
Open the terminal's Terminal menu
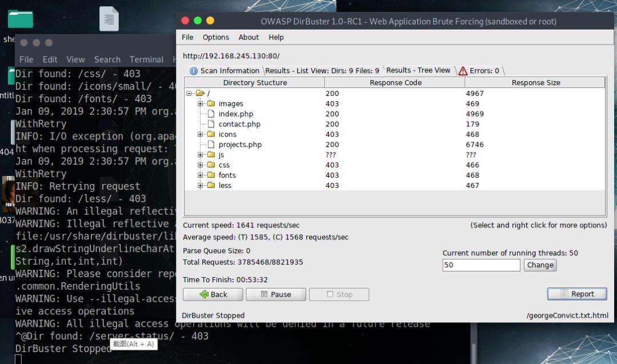[146, 59]
